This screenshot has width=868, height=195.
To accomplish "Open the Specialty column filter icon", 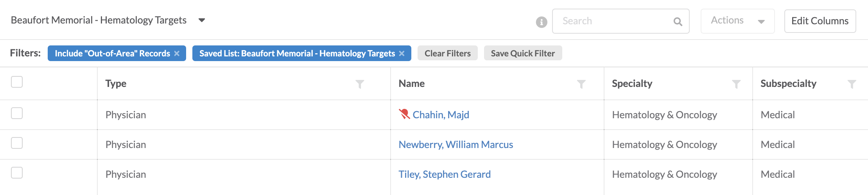I will [736, 84].
